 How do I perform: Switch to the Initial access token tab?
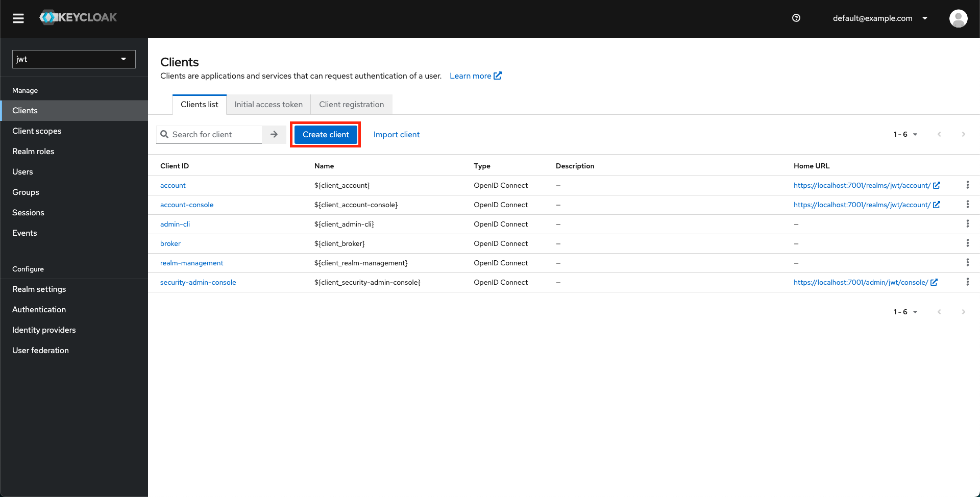click(268, 104)
